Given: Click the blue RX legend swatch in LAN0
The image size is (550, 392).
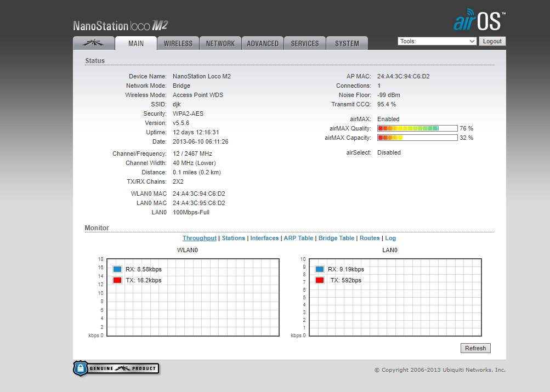Looking at the screenshot, I should [320, 269].
